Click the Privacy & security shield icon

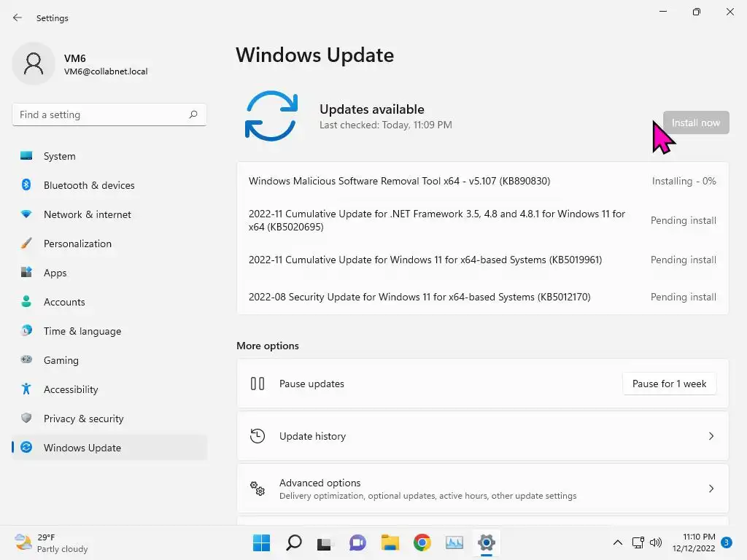[x=26, y=418]
